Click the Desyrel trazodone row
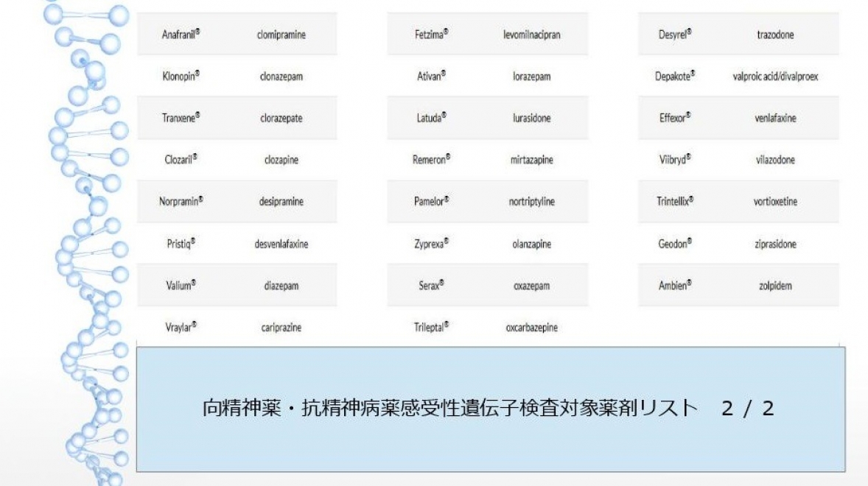The image size is (868, 486). coord(737,33)
